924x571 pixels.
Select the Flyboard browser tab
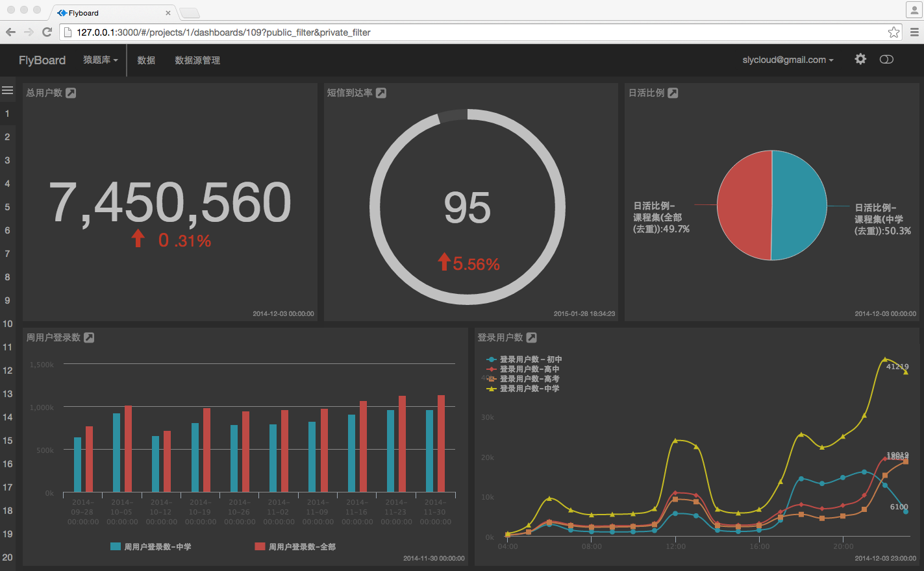(112, 12)
